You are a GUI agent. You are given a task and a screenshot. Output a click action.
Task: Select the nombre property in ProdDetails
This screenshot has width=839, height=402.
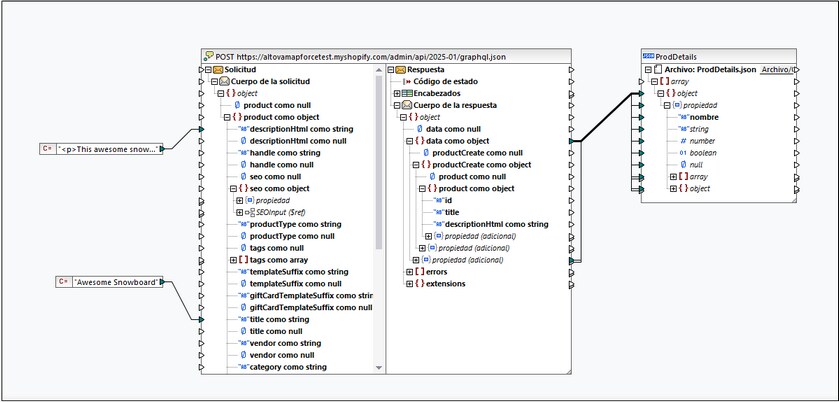tap(699, 117)
